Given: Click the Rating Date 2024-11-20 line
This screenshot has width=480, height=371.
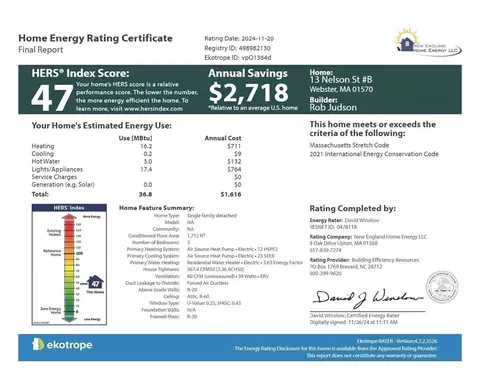Looking at the screenshot, I should tap(239, 39).
